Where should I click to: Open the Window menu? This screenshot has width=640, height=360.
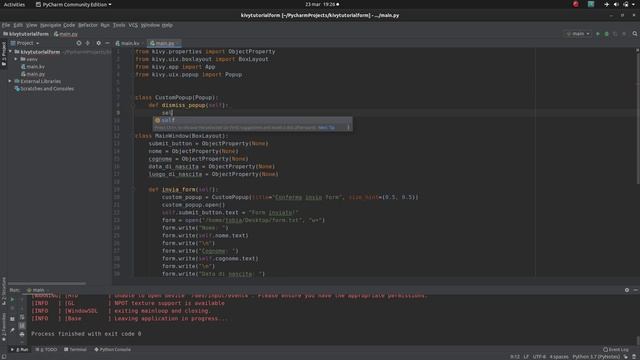(150, 25)
